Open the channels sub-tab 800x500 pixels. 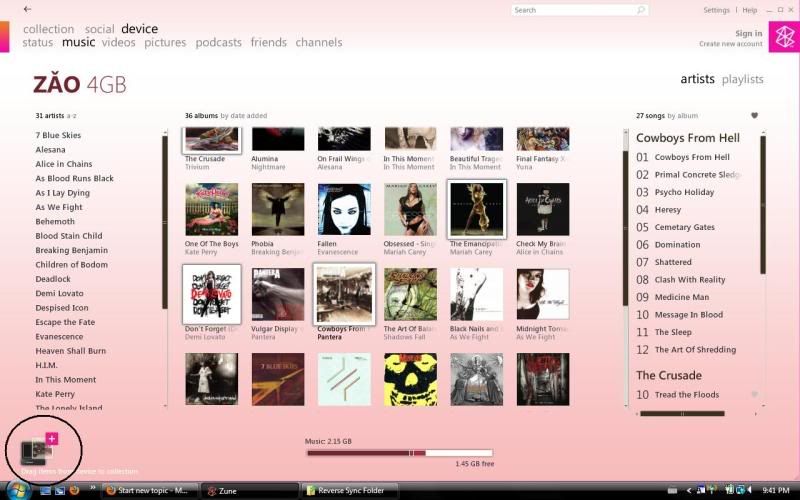(319, 42)
